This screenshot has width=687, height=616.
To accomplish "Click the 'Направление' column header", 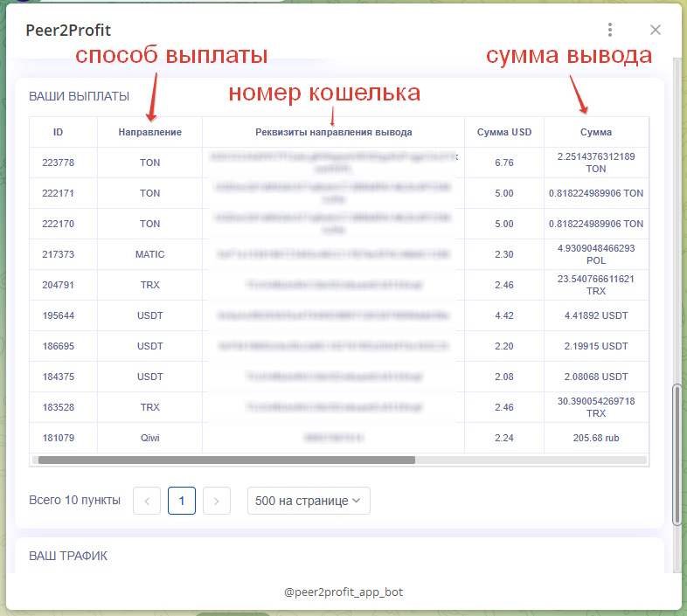I will coord(149,132).
